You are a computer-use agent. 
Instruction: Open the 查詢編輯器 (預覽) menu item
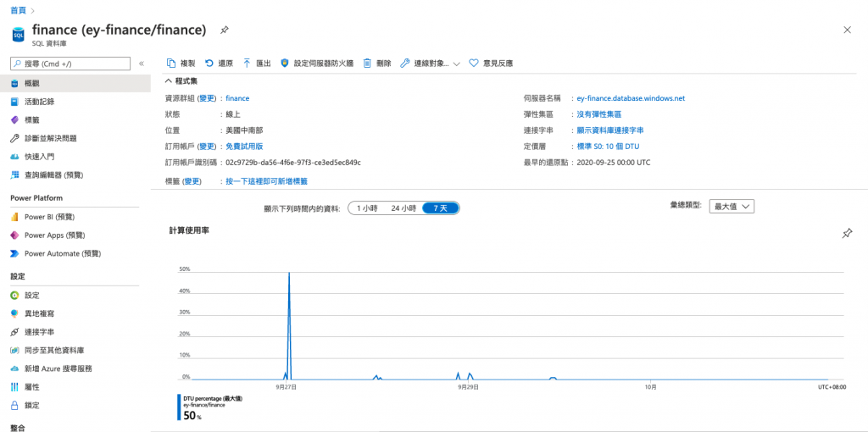click(x=54, y=174)
